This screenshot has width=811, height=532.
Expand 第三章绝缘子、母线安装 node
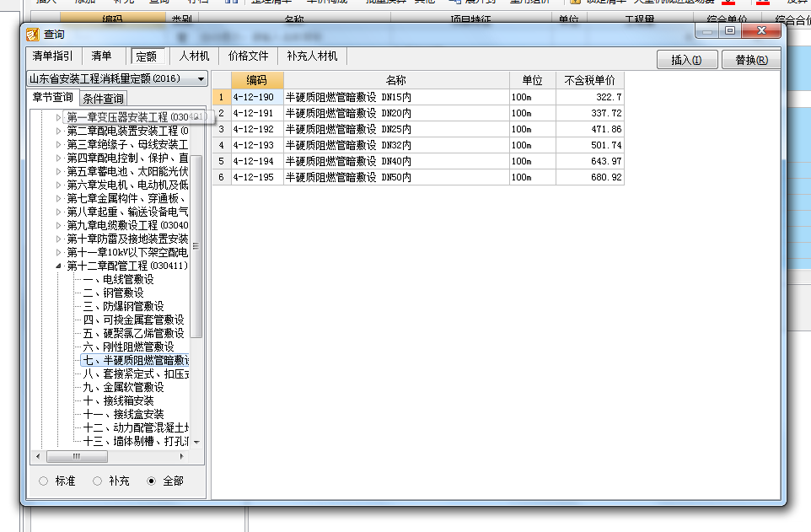[x=58, y=144]
